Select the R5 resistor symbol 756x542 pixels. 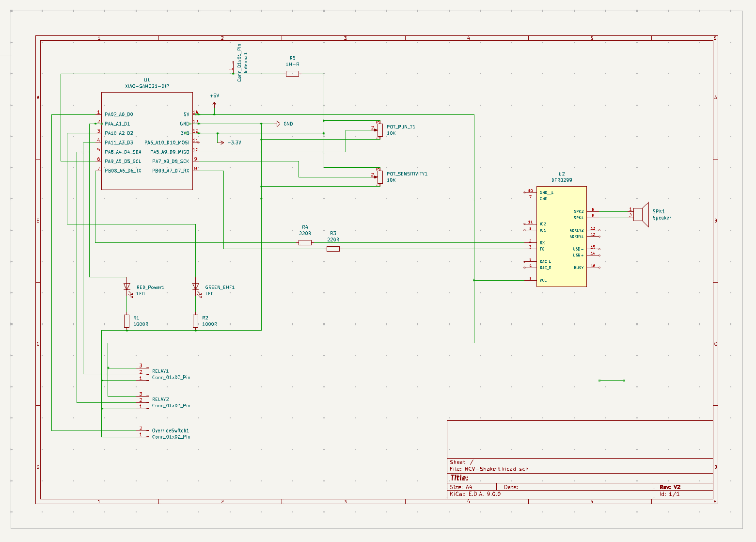(292, 74)
